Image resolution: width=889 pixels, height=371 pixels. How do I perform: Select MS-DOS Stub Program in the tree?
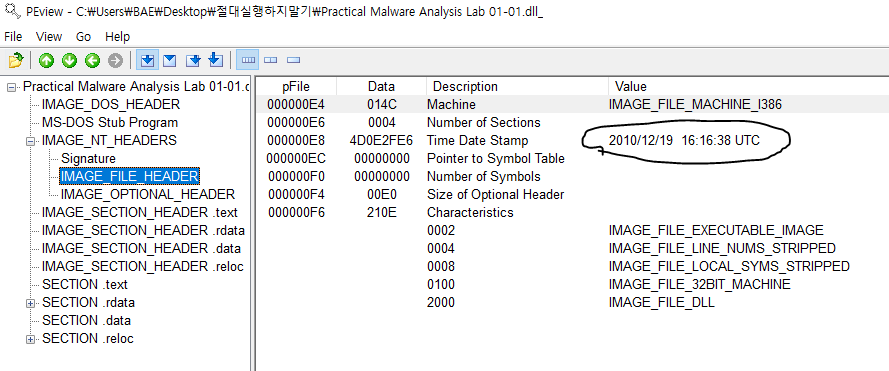point(110,123)
